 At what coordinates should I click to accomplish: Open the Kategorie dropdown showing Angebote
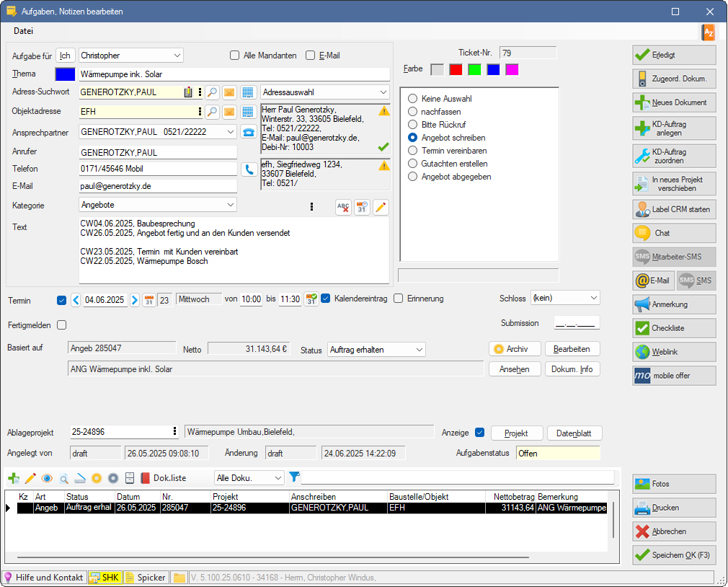point(158,206)
